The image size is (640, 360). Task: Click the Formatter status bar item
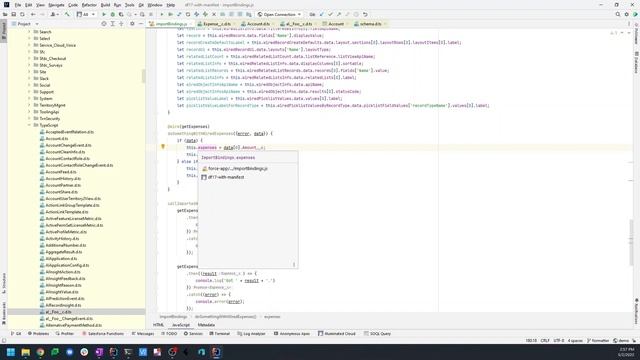click(598, 340)
